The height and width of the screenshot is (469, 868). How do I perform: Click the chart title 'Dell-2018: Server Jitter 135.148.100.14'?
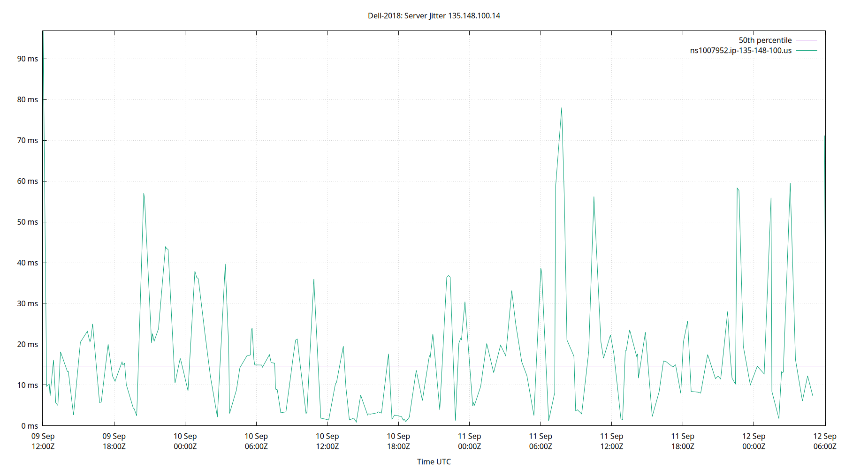(434, 15)
